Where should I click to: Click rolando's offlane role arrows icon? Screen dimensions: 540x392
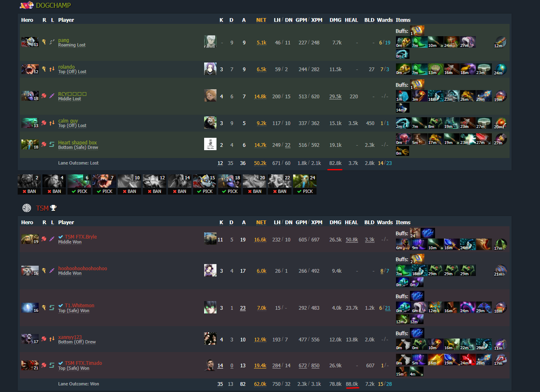52,69
